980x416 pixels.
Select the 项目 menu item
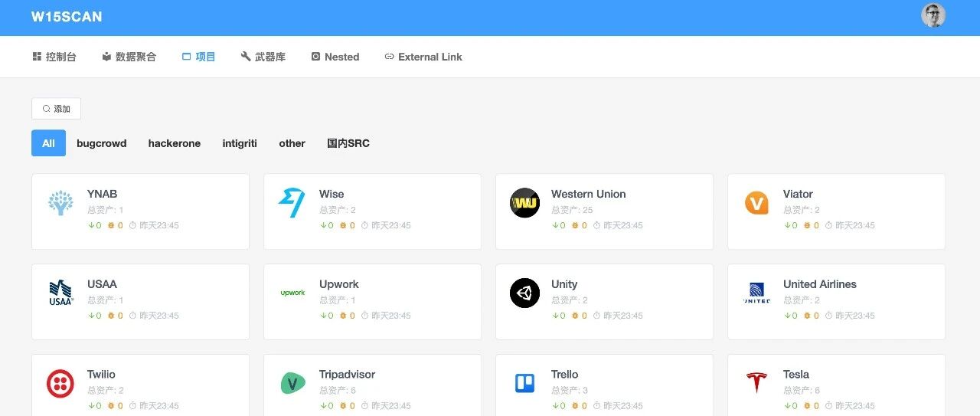[x=198, y=57]
